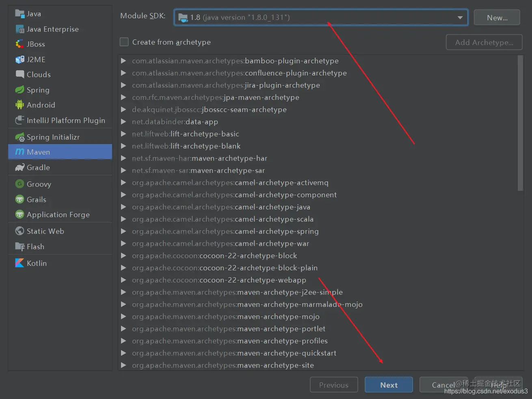Select cocoon-22-archetype-block-plain row
532x399 pixels.
click(x=318, y=268)
